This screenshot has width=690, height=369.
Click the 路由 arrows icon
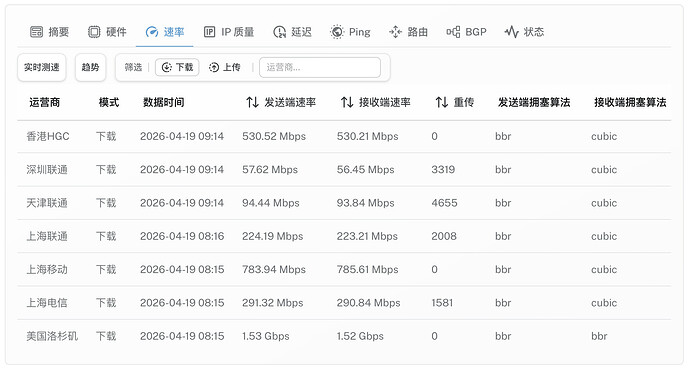395,32
